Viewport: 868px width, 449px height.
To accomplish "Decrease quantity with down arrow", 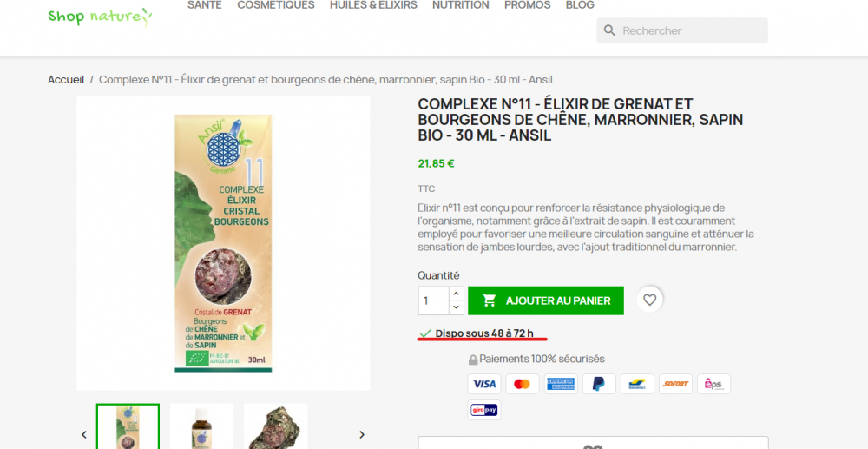I will pos(457,307).
